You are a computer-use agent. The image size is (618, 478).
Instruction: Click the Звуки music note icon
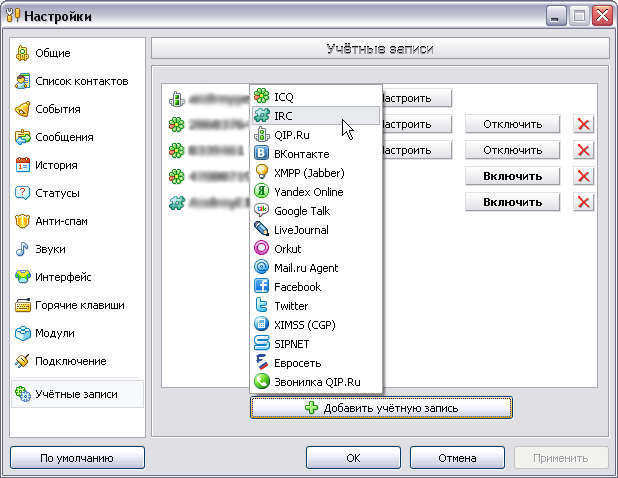pos(22,249)
